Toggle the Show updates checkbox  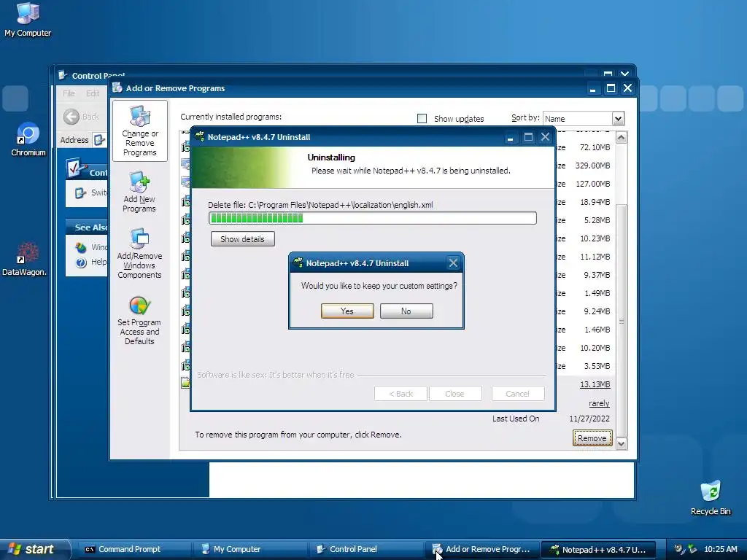[x=422, y=119]
